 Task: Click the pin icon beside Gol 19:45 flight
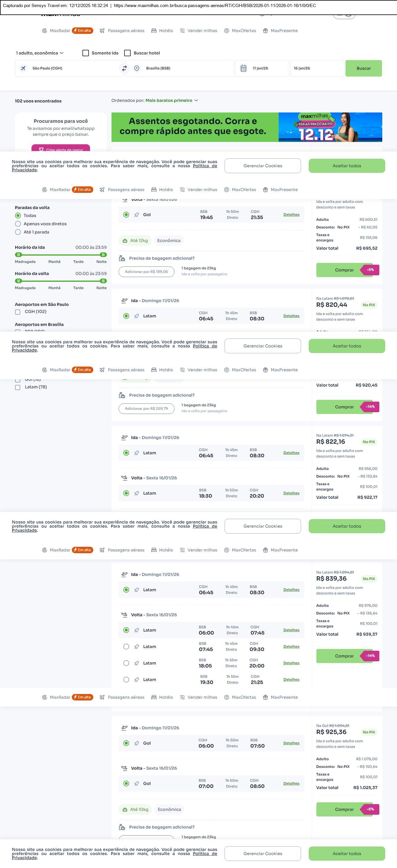click(x=137, y=215)
